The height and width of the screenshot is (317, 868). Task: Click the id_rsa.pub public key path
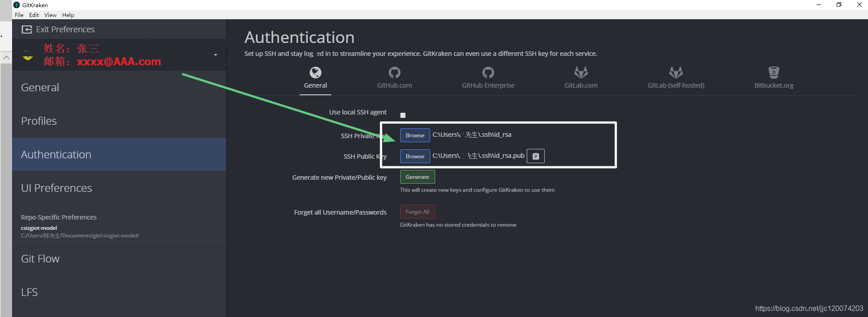coord(478,156)
